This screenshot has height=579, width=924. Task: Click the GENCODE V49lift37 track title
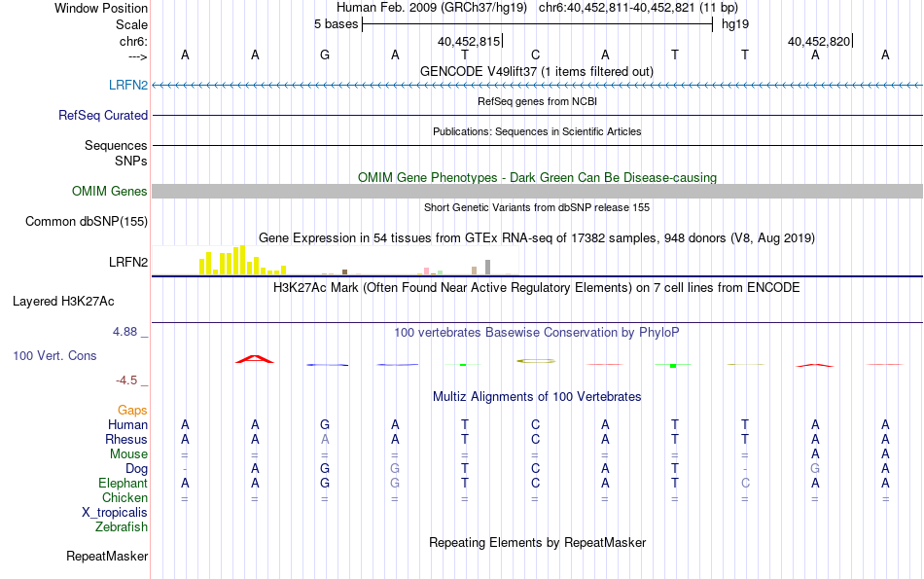pyautogui.click(x=536, y=71)
